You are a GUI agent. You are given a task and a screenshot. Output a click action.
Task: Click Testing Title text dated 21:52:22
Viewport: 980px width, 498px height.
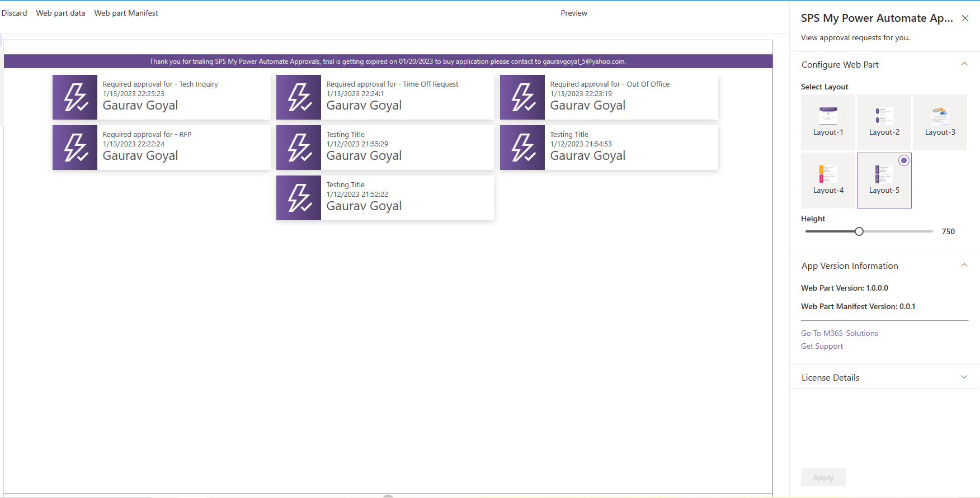[x=345, y=185]
